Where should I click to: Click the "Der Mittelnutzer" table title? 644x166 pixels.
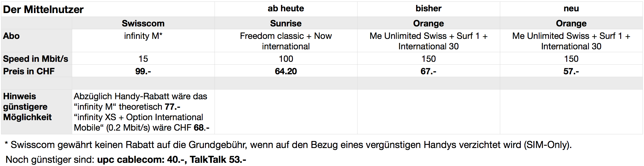pos(43,10)
